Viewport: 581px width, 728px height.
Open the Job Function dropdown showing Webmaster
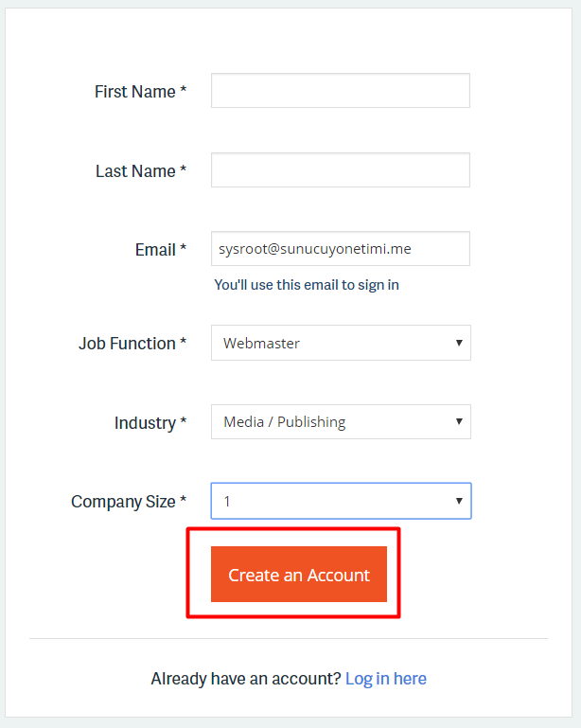click(340, 343)
